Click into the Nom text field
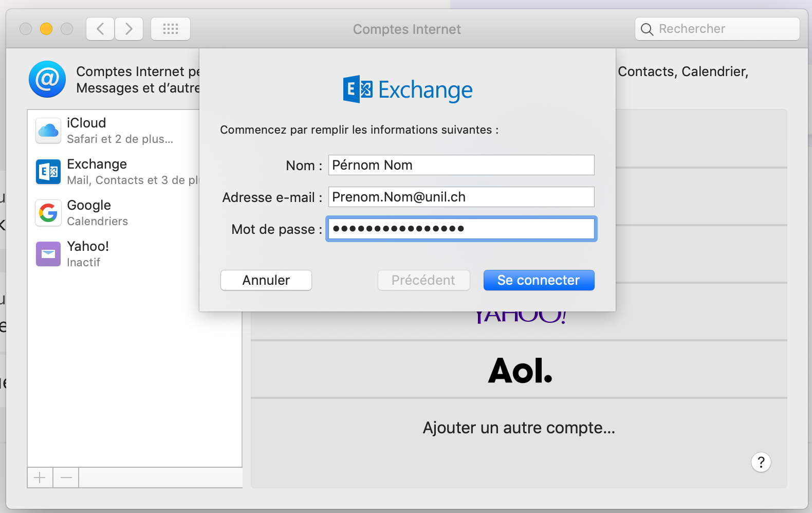Screen dimensions: 812x513 click(x=461, y=165)
